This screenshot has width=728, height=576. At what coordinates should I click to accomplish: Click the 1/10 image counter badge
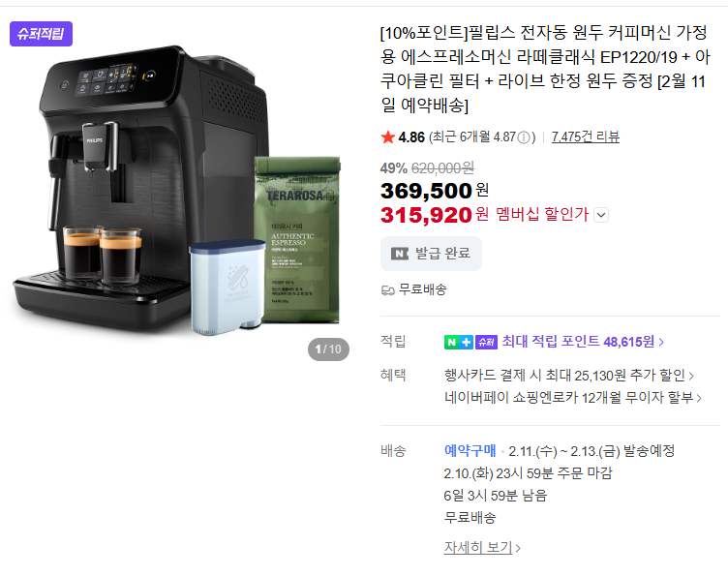328,349
